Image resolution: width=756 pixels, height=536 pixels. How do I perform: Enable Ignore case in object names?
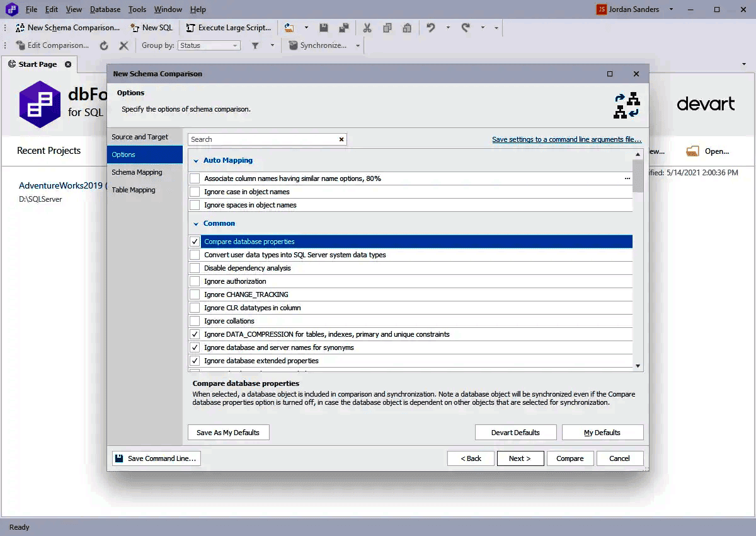195,191
